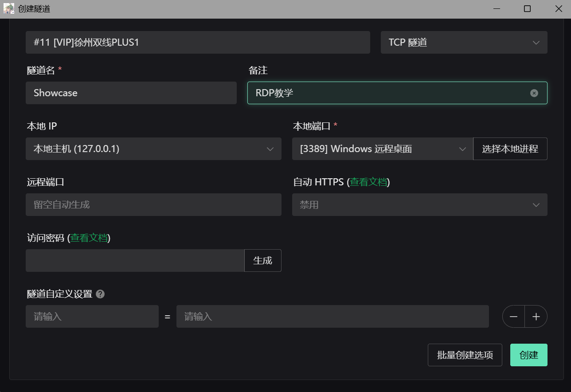The height and width of the screenshot is (392, 571).
Task: Open 查看文档 link next to 自动 HTTPS
Action: pyautogui.click(x=368, y=182)
